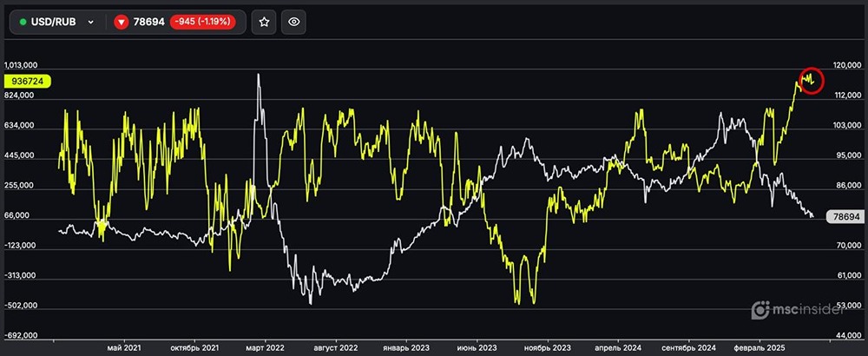Click the 66,000 left axis tick
The width and height of the screenshot is (868, 356).
(19, 216)
